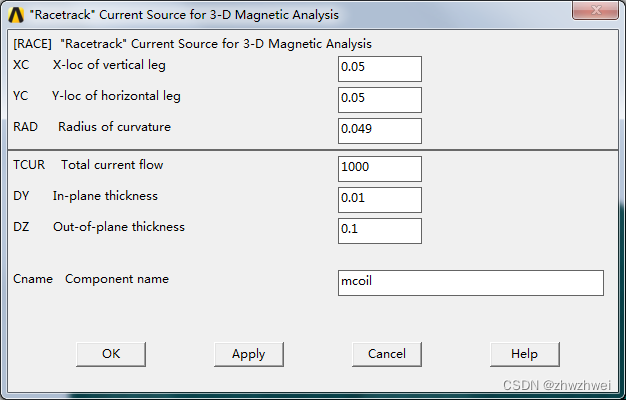Click the Cname component name field

click(470, 283)
